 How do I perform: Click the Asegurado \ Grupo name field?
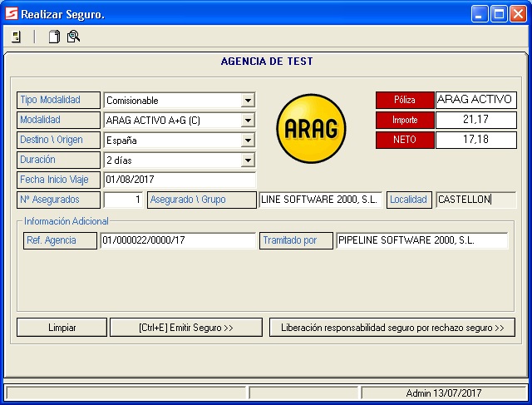click(x=320, y=200)
